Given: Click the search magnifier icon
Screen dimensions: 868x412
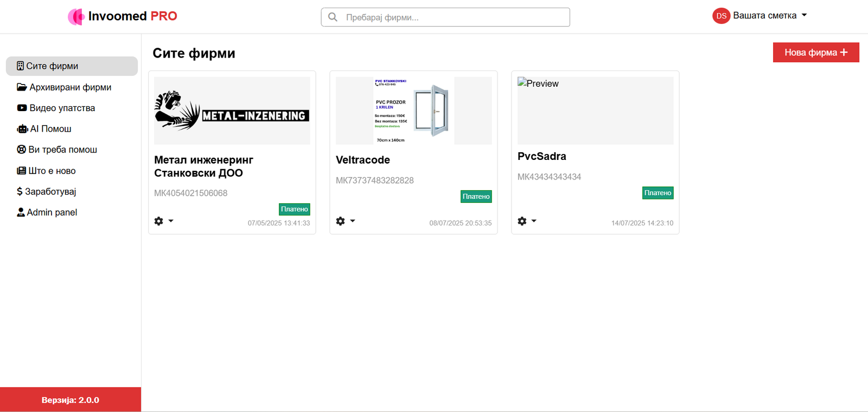Looking at the screenshot, I should (x=333, y=17).
